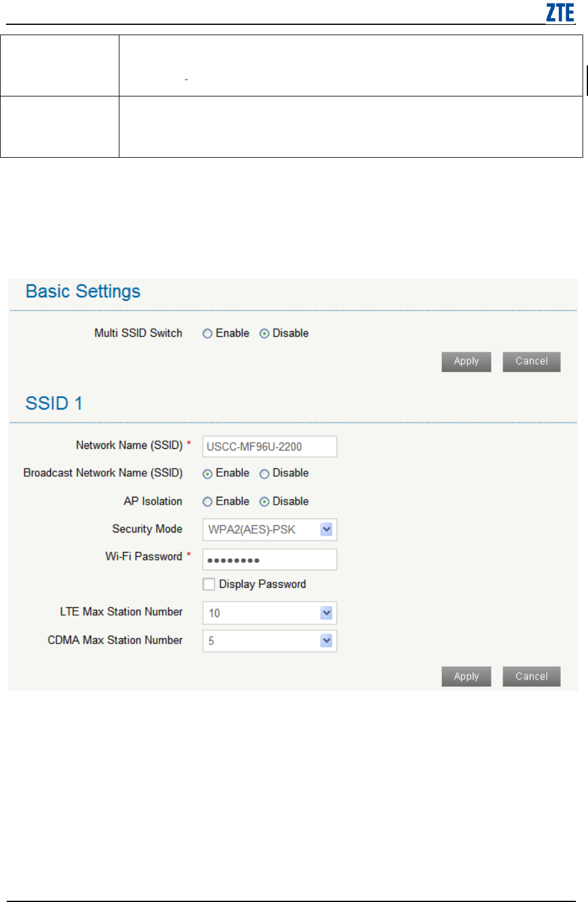Select Disable for AP Isolation
The width and height of the screenshot is (588, 902).
point(264,502)
